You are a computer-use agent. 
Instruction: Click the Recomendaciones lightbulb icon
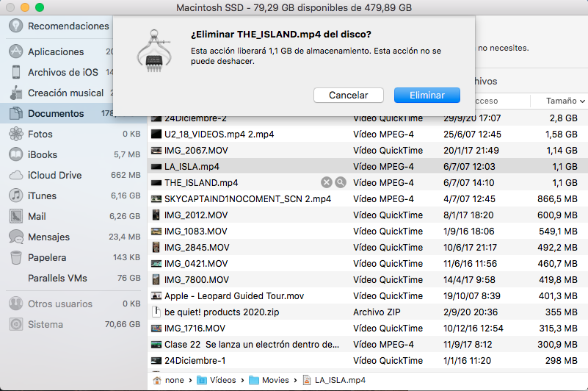coord(15,26)
